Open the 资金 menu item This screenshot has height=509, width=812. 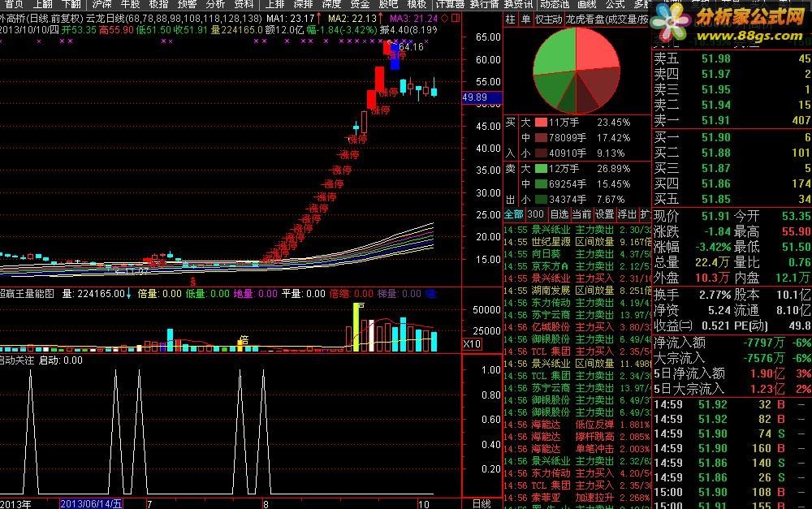tap(360, 4)
